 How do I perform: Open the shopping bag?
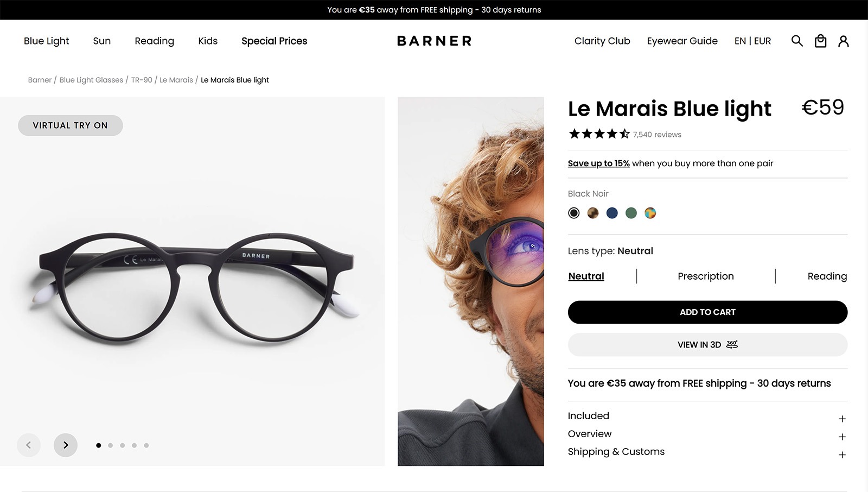[820, 41]
